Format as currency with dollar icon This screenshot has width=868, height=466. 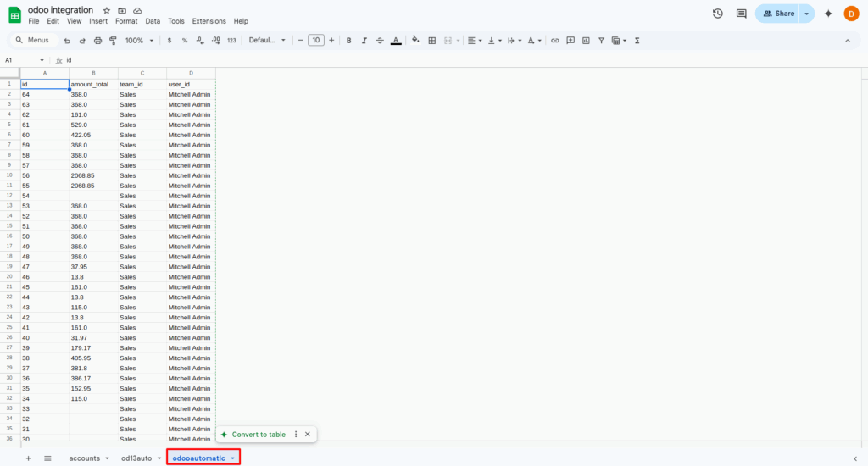pyautogui.click(x=170, y=41)
